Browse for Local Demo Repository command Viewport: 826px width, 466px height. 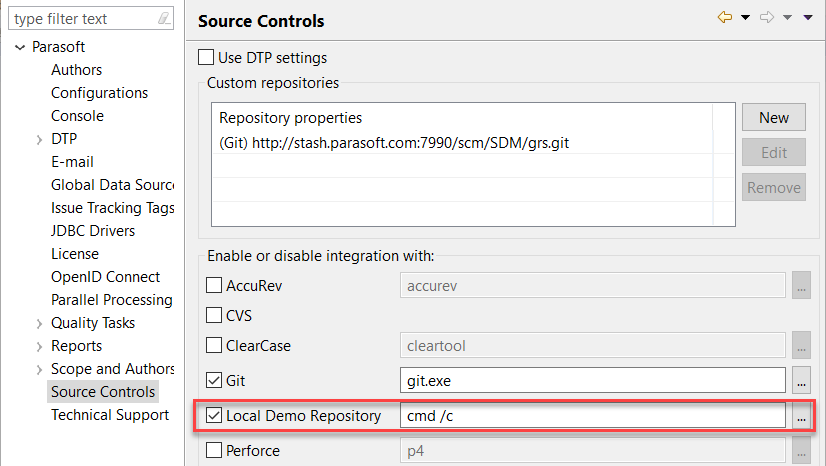[801, 415]
